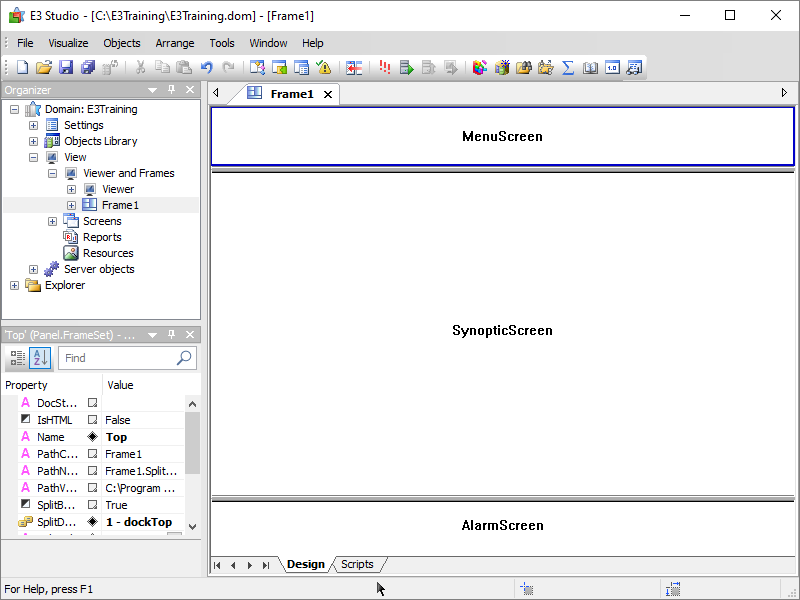Click the New document toolbar icon
Viewport: 800px width, 600px height.
pos(22,68)
